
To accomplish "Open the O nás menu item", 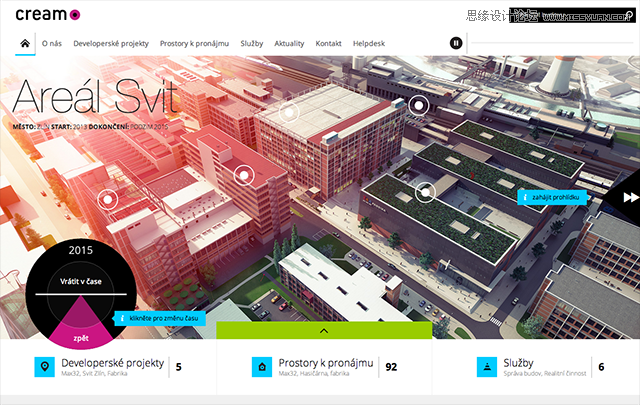I will click(x=52, y=43).
